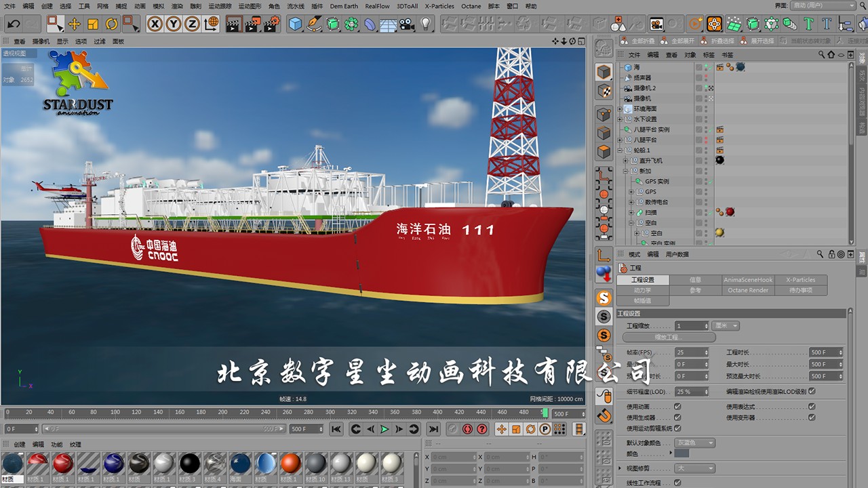The height and width of the screenshot is (488, 868).
Task: Activate the Rotate tool
Action: [x=111, y=24]
